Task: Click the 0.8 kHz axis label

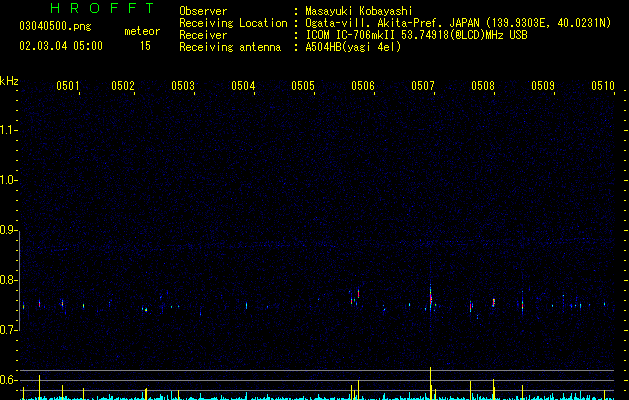Action: 8,280
